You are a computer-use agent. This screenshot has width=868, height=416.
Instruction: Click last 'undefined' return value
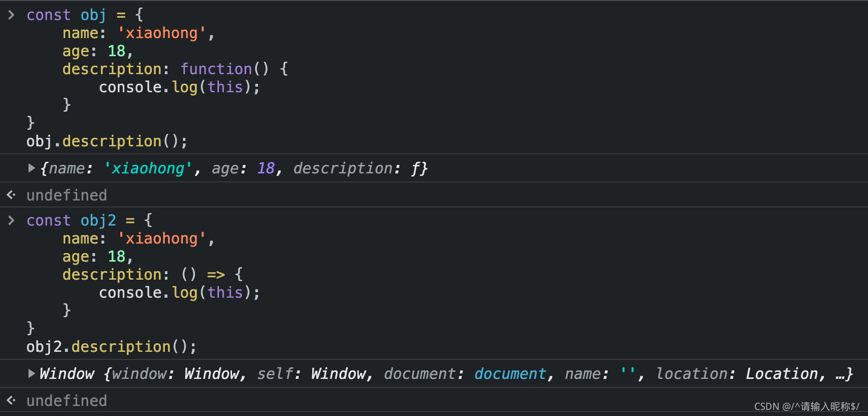67,401
